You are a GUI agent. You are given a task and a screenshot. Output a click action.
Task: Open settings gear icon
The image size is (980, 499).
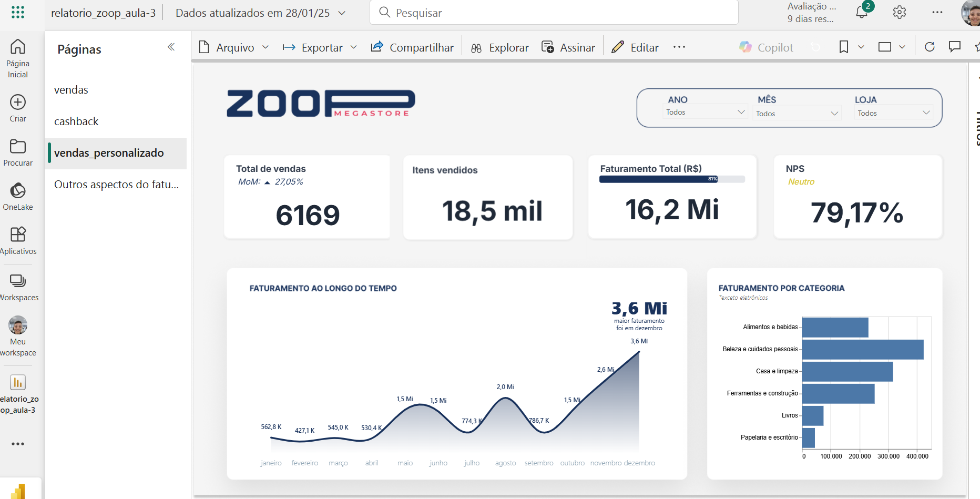pyautogui.click(x=900, y=12)
